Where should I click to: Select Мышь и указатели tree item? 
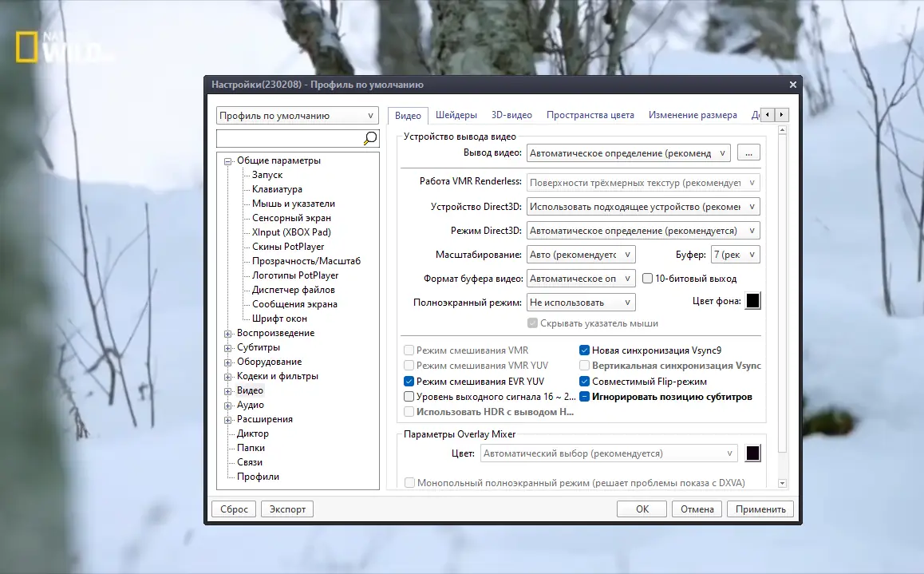click(294, 204)
